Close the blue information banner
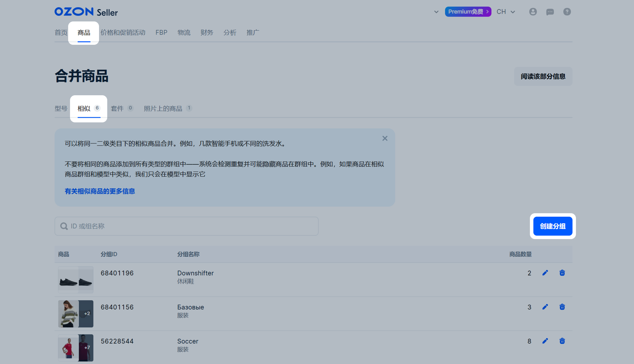634x364 pixels. (385, 138)
